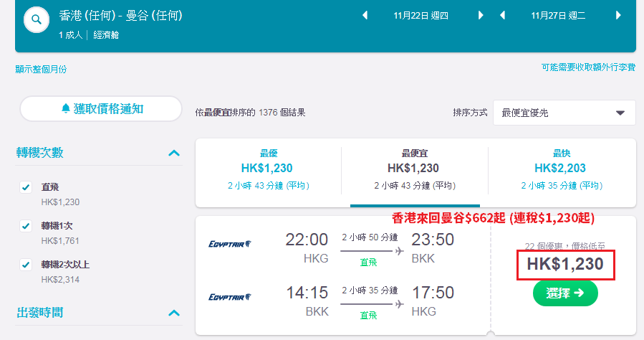644x340 pixels.
Task: Click the green 選擇 button
Action: [565, 293]
